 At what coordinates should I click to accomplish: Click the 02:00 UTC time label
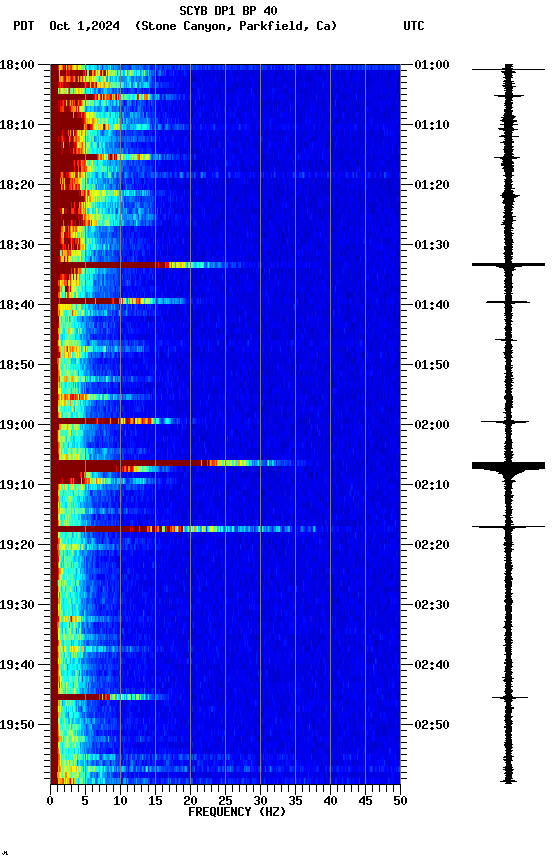point(432,425)
